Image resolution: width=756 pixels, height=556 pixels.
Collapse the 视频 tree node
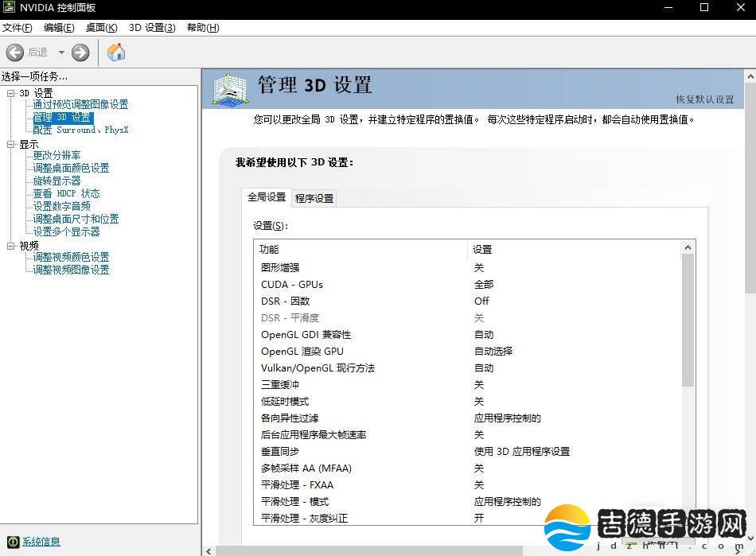[x=10, y=246]
